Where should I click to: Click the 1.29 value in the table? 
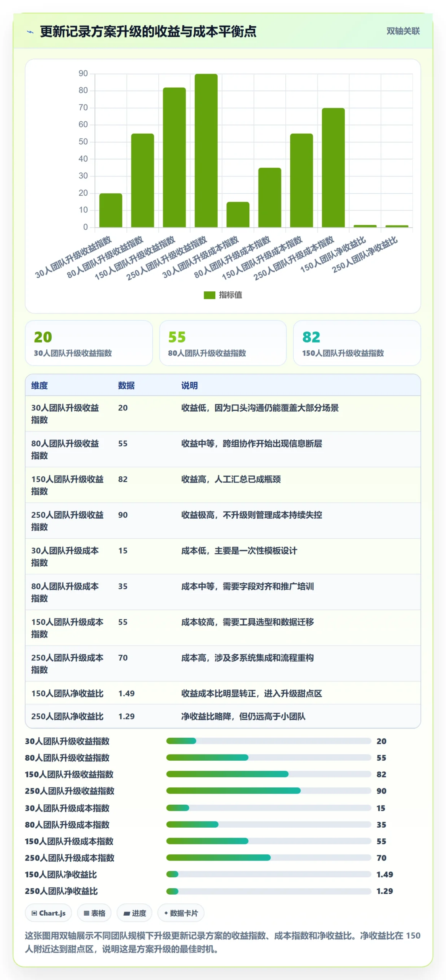coord(126,716)
